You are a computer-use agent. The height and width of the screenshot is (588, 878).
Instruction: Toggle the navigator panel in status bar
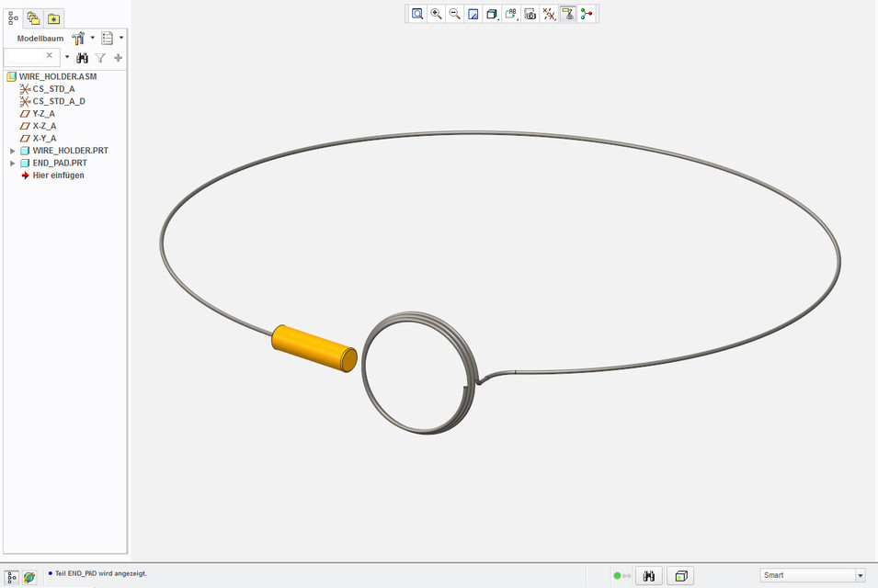pyautogui.click(x=13, y=576)
